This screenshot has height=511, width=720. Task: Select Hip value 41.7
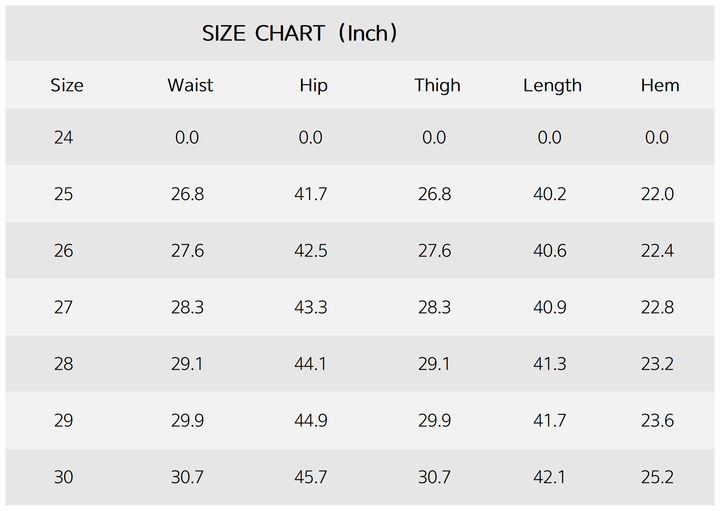point(311,194)
